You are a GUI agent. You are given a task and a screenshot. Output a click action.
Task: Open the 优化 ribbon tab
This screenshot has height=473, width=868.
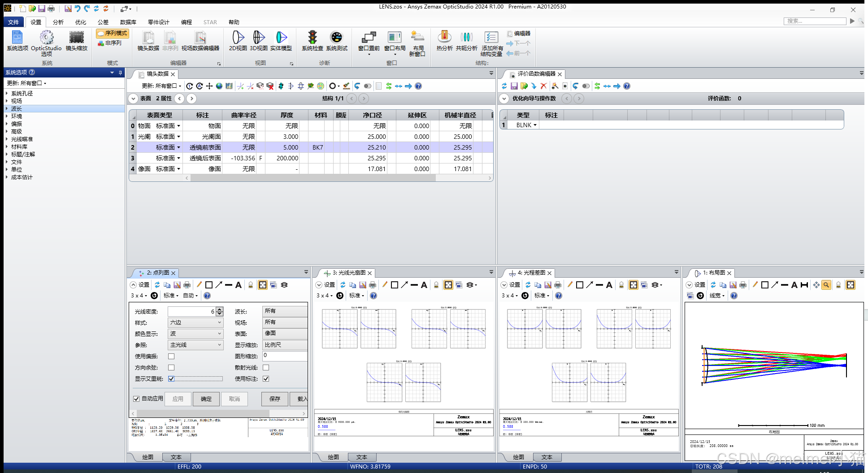click(x=80, y=22)
